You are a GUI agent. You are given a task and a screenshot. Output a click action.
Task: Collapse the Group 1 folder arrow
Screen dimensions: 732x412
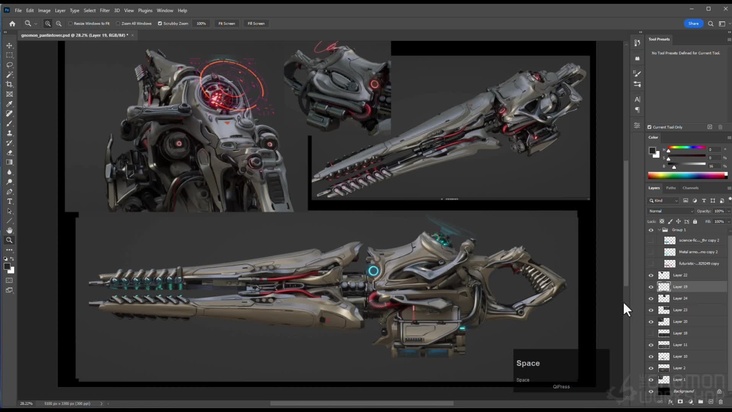659,230
